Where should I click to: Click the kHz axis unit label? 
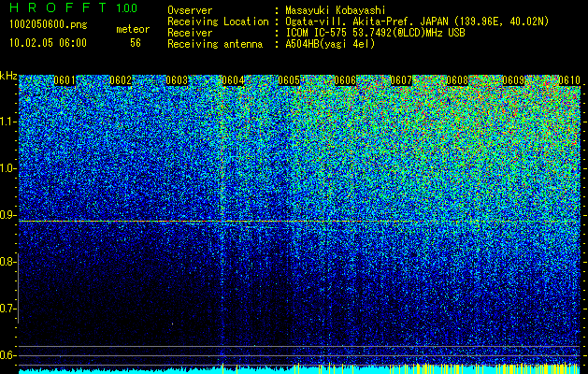pyautogui.click(x=8, y=76)
